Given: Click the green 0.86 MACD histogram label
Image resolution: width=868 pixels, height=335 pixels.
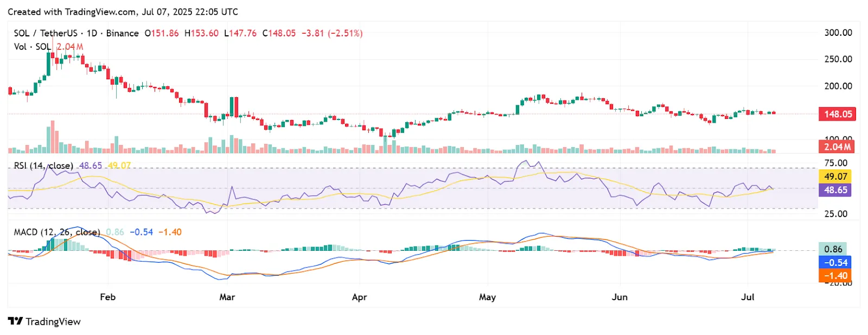Looking at the screenshot, I should click(833, 249).
